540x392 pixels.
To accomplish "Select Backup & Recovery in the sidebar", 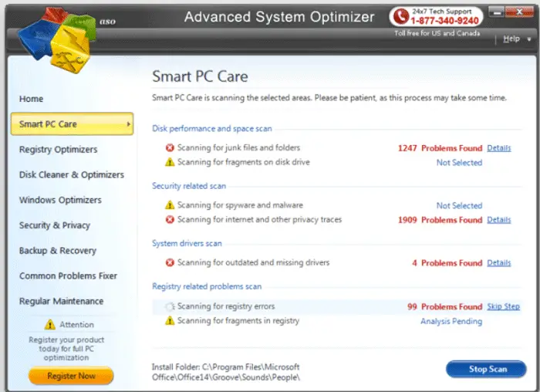I will pos(58,251).
